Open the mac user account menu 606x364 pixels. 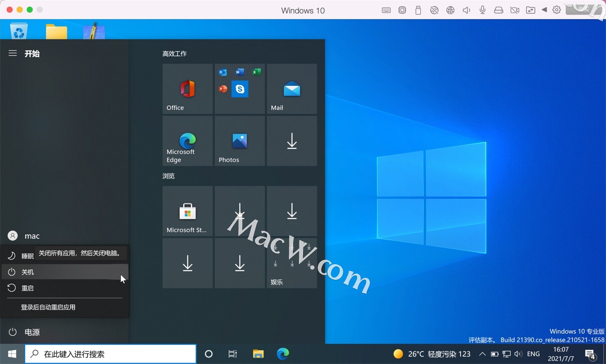point(64,236)
